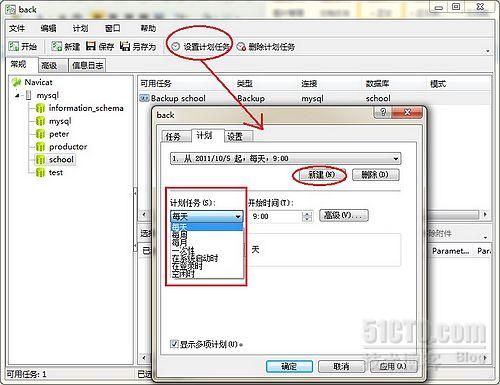Click 新建(N) button in dialog
500x385 pixels.
pos(321,174)
